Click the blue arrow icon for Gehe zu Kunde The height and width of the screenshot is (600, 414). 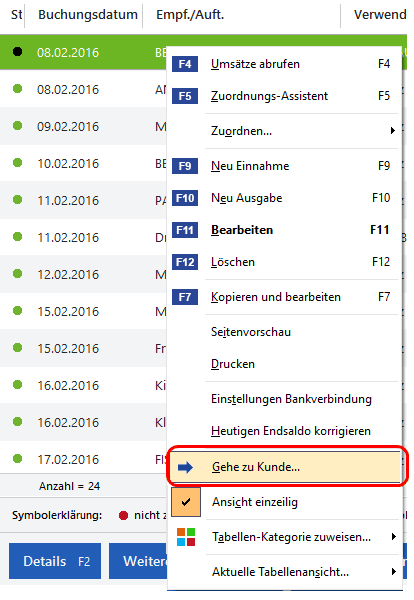(186, 467)
